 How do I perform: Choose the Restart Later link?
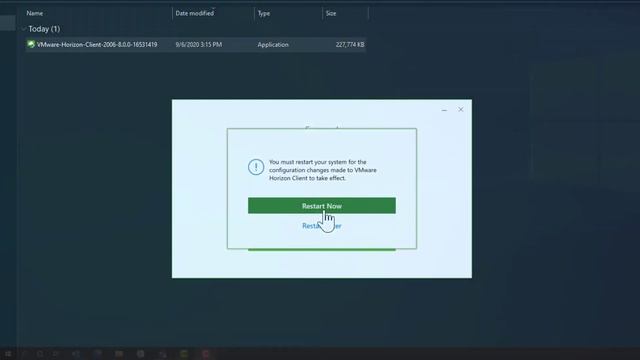(322, 226)
